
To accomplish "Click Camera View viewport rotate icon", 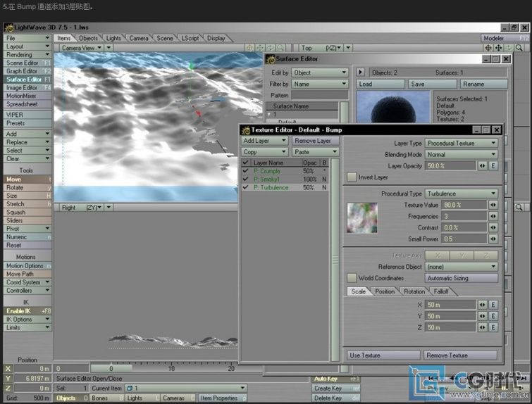I will 270,48.
